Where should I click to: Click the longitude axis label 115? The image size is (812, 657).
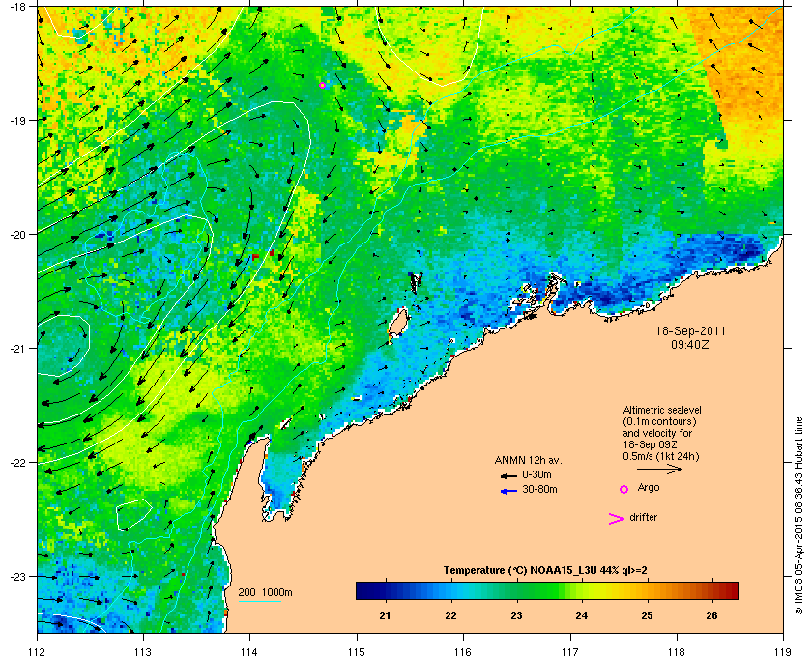pos(357,651)
